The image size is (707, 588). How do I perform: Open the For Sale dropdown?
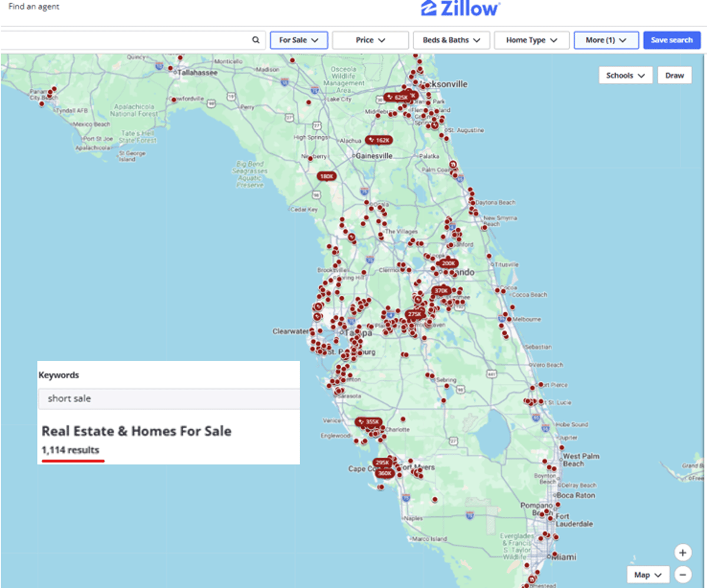299,39
